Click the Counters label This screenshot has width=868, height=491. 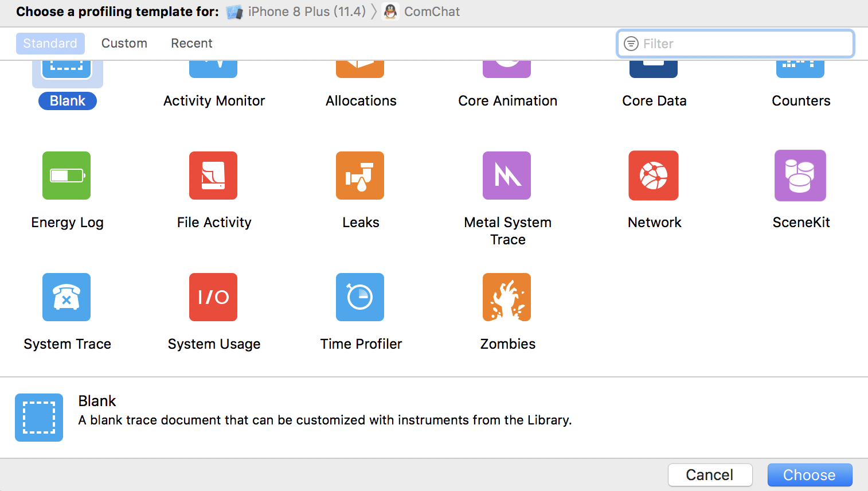tap(801, 101)
